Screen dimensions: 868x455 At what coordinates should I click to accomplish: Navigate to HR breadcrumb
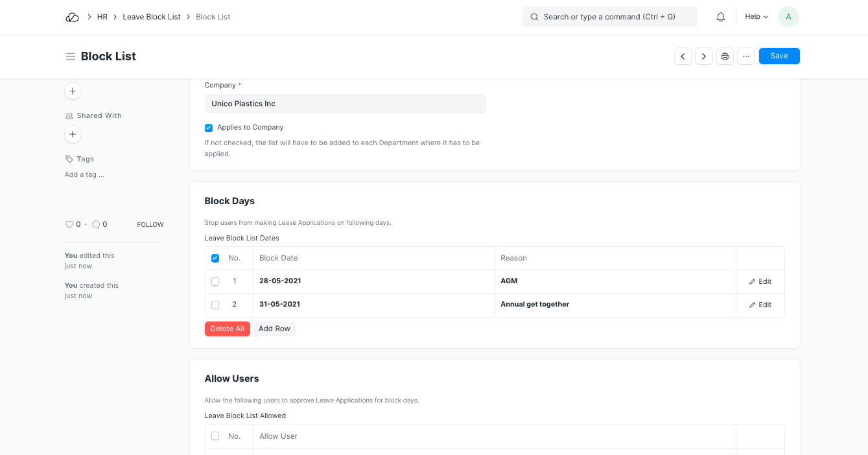(x=102, y=17)
